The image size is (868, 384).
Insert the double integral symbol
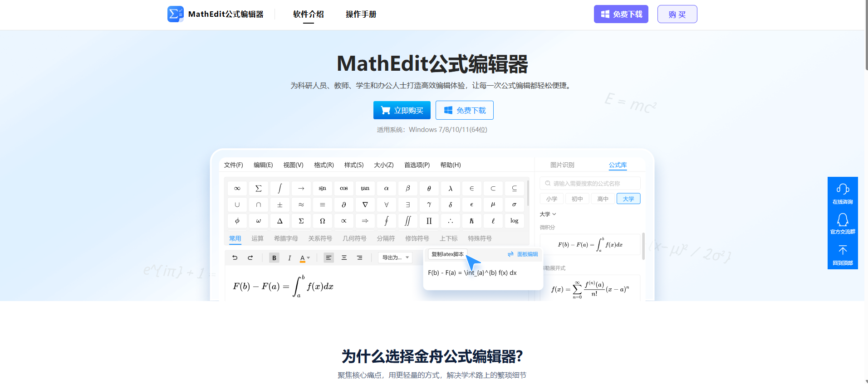pyautogui.click(x=407, y=221)
